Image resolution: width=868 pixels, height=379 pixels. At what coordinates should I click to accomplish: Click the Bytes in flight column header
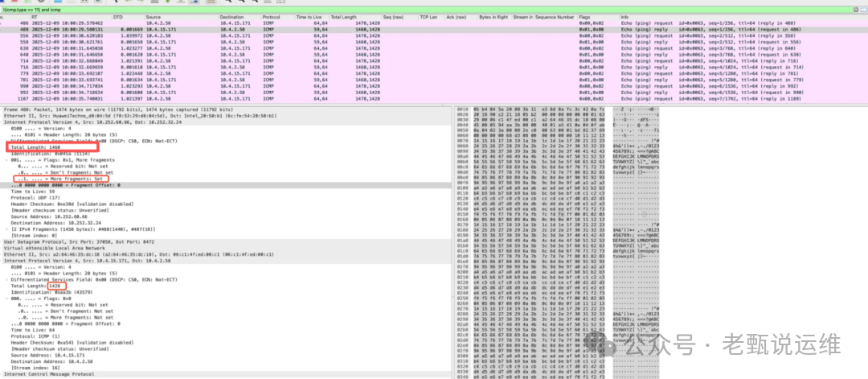tap(495, 17)
